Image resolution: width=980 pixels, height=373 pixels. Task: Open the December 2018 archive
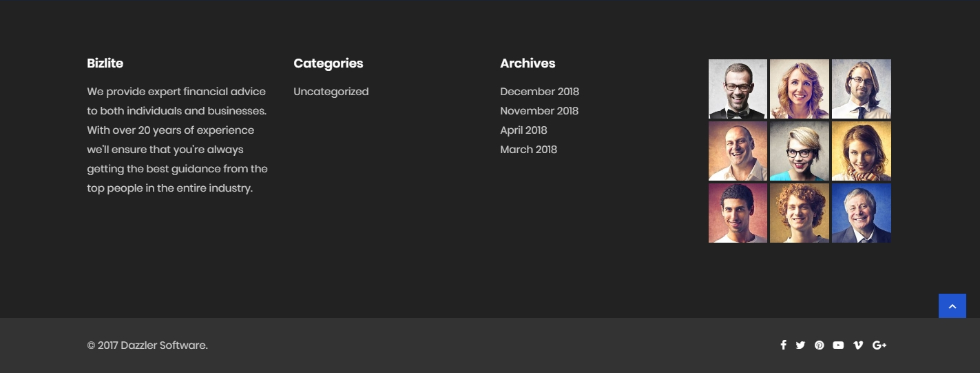tap(540, 92)
